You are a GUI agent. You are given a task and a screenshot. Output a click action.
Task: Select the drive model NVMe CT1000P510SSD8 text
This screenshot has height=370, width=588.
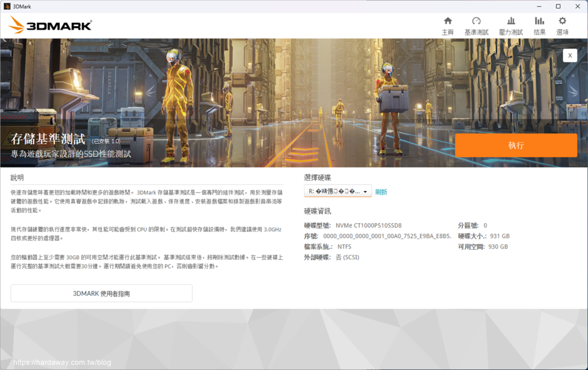coord(369,225)
